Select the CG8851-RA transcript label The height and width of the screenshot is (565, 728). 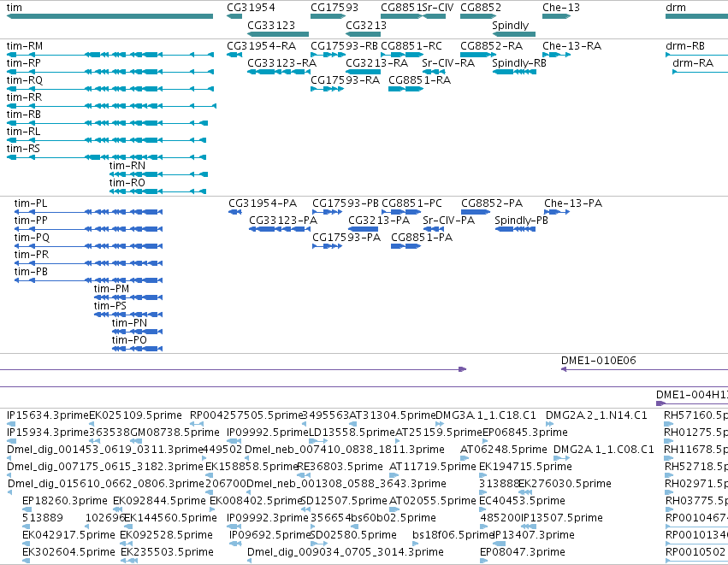click(x=420, y=80)
